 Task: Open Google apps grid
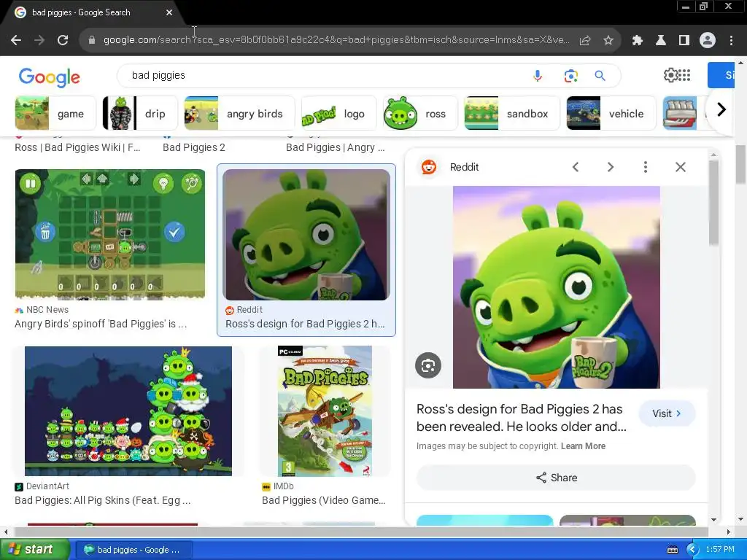[684, 75]
